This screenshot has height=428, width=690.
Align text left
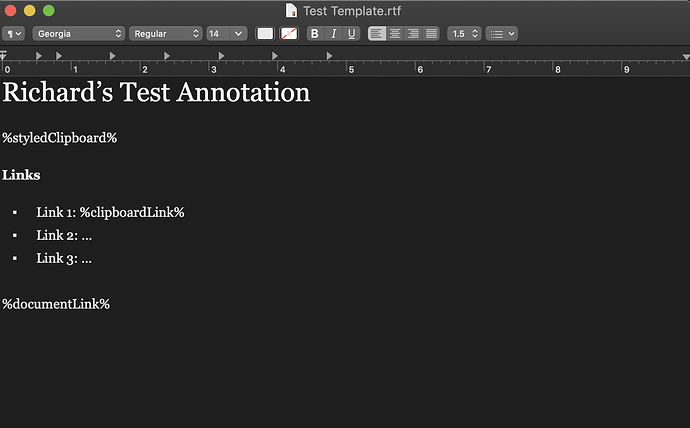point(377,33)
